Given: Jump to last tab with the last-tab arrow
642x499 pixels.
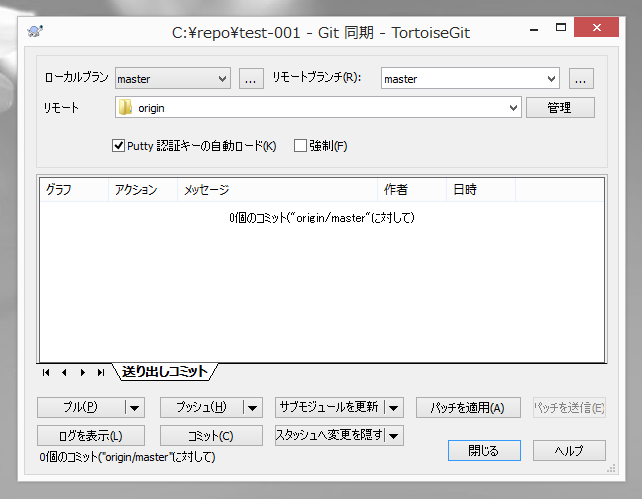Looking at the screenshot, I should point(101,373).
